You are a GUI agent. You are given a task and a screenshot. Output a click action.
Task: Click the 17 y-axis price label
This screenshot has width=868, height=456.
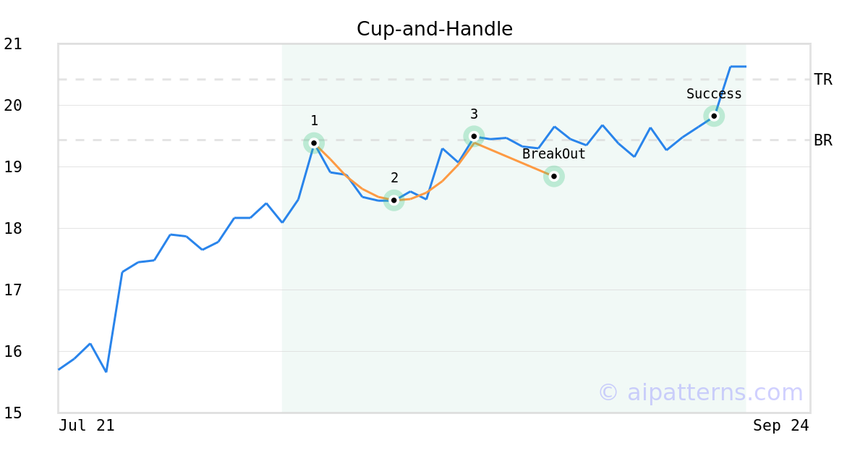pos(13,290)
